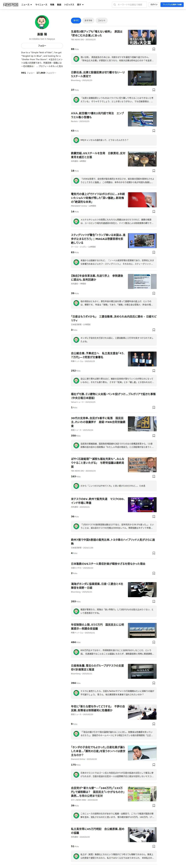This screenshot has width=186, height=868.
Task: Click the ログイン button
Action: (x=154, y=5)
